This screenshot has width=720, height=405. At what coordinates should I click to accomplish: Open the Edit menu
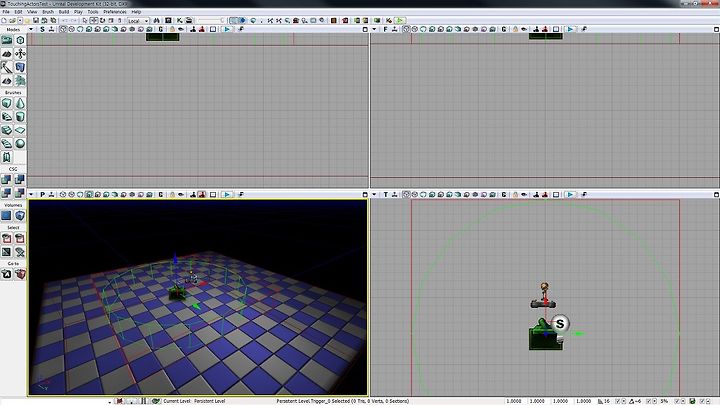tap(18, 12)
